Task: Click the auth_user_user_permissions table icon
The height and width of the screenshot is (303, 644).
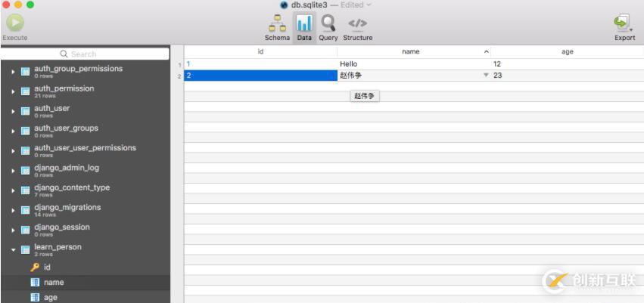Action: 25,150
